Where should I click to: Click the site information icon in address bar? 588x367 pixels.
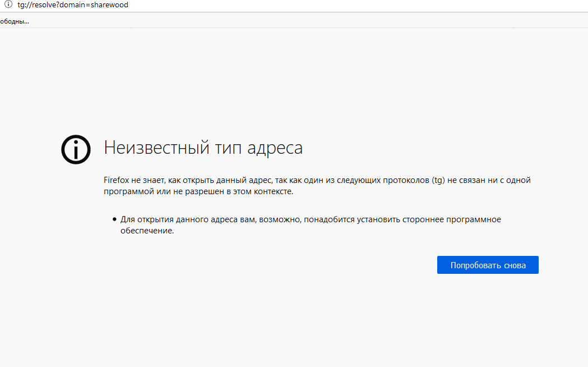[x=8, y=4]
